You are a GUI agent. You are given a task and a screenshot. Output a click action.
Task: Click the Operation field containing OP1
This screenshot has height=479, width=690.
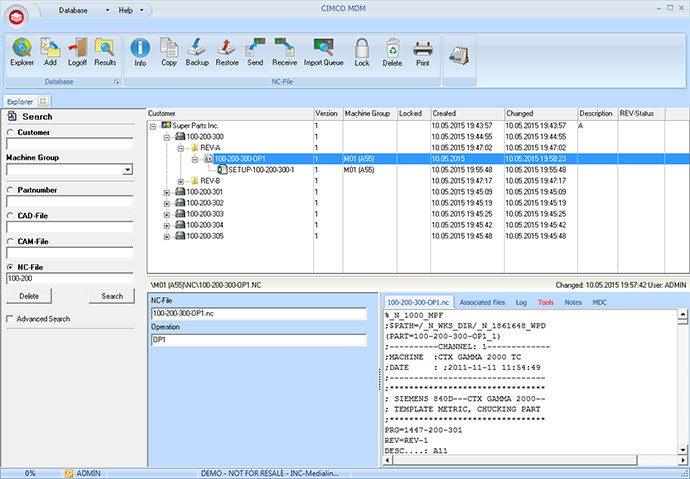click(x=259, y=340)
